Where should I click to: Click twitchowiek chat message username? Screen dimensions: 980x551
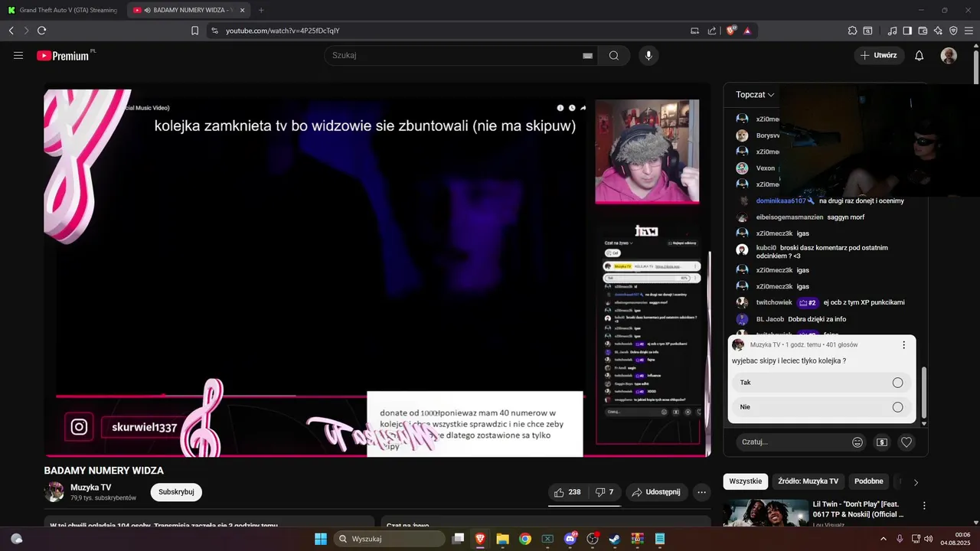(x=774, y=302)
